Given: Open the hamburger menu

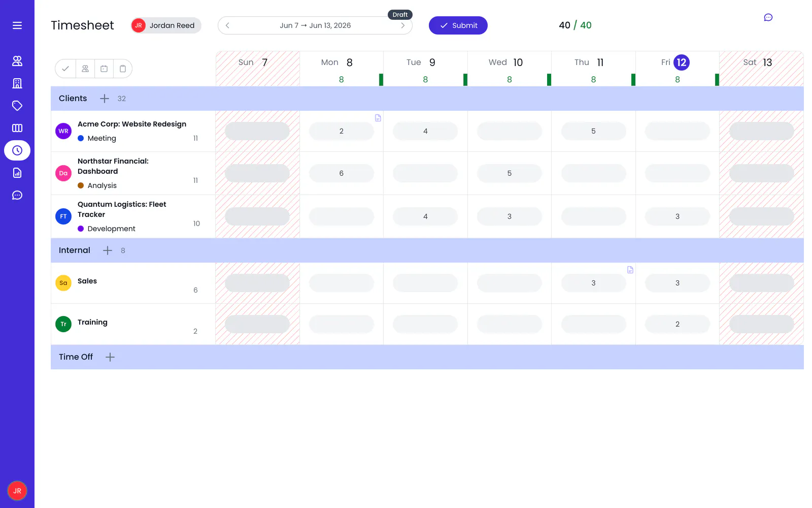Looking at the screenshot, I should click(17, 25).
